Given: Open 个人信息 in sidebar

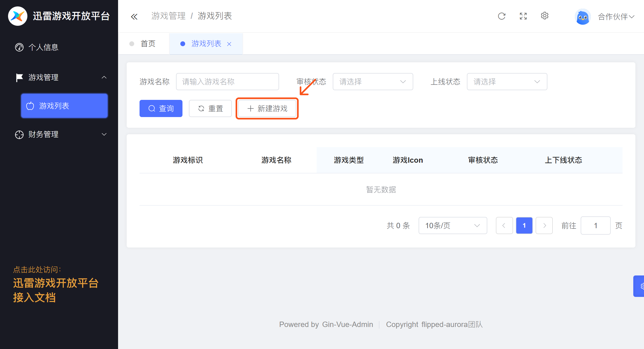Looking at the screenshot, I should [x=59, y=47].
